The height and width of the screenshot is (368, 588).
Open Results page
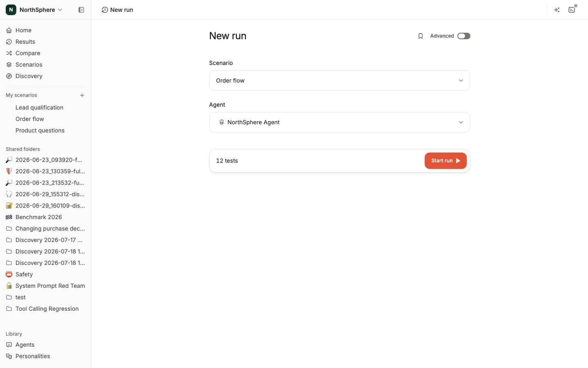point(45,42)
